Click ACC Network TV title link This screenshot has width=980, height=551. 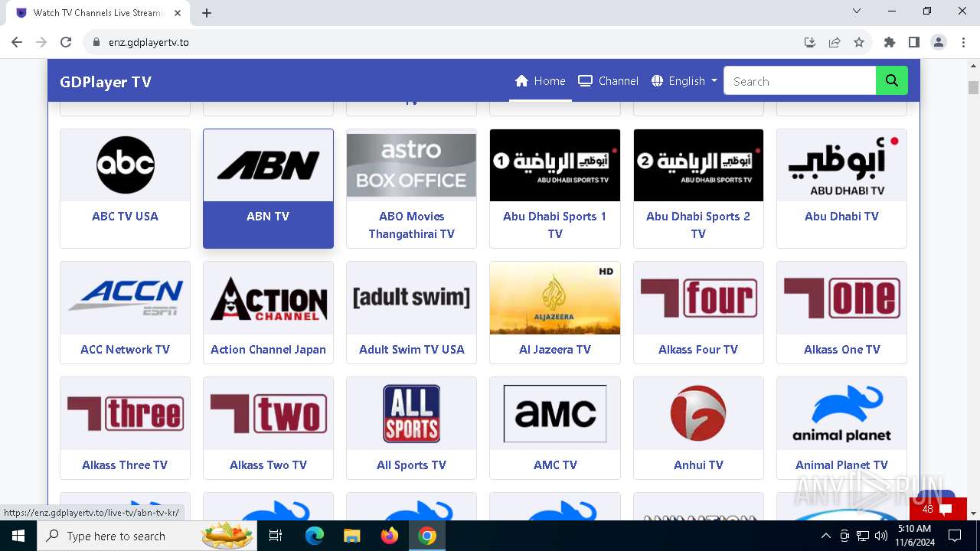(x=125, y=349)
